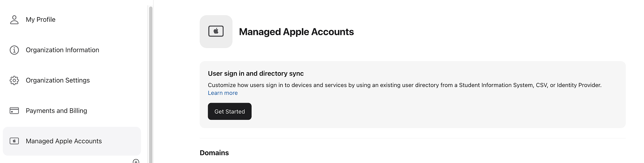This screenshot has height=163, width=644.
Task: Click the sidebar vertical scrollbar
Action: pyautogui.click(x=151, y=83)
